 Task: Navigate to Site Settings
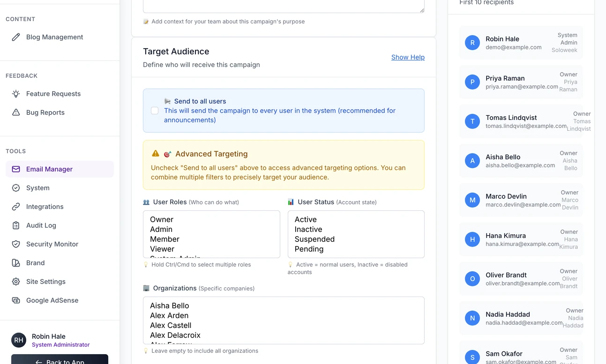(60, 282)
